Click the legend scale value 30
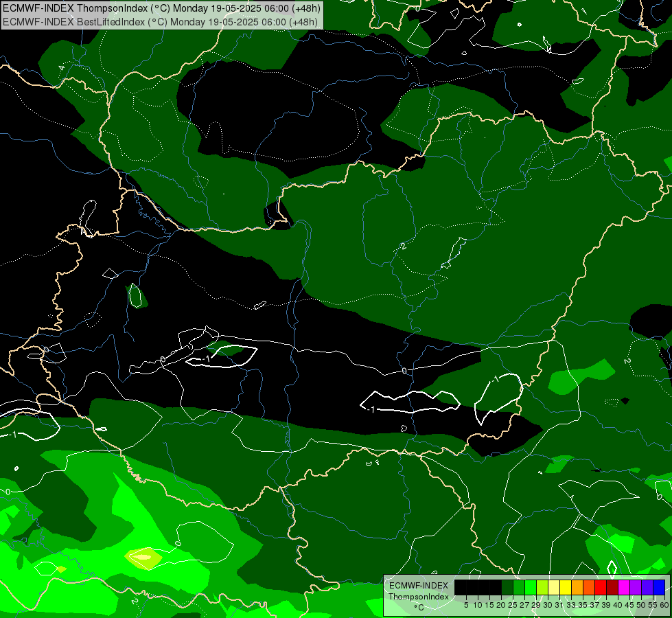The width and height of the screenshot is (672, 618). (548, 605)
